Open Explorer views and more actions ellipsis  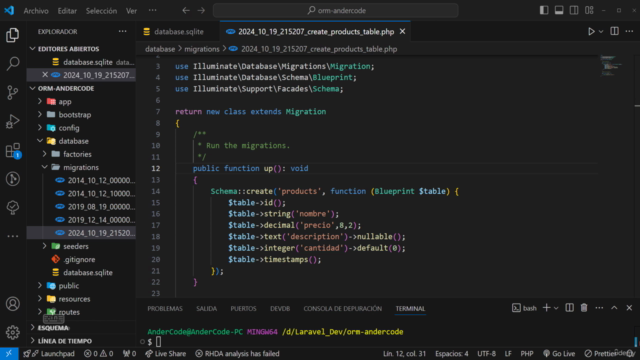pos(122,31)
